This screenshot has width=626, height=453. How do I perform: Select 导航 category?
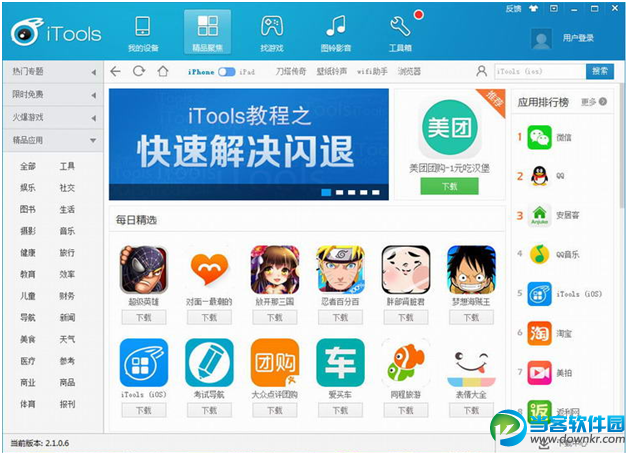click(28, 317)
